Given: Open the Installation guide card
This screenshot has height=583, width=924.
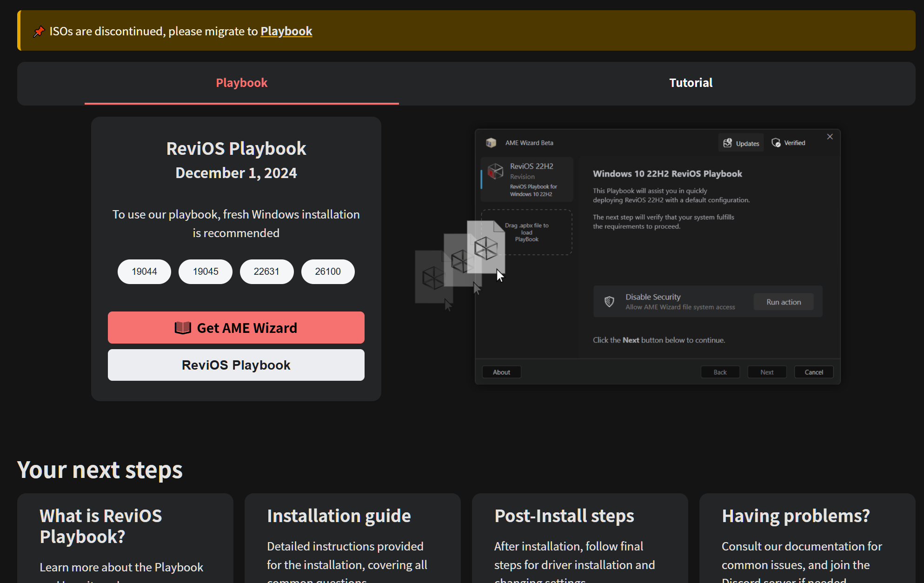Looking at the screenshot, I should (x=339, y=516).
